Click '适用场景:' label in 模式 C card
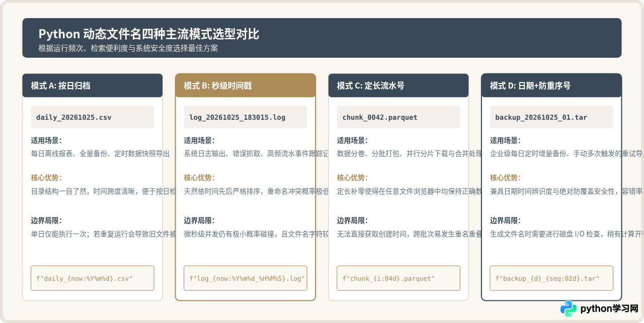The width and height of the screenshot is (644, 323). (352, 141)
